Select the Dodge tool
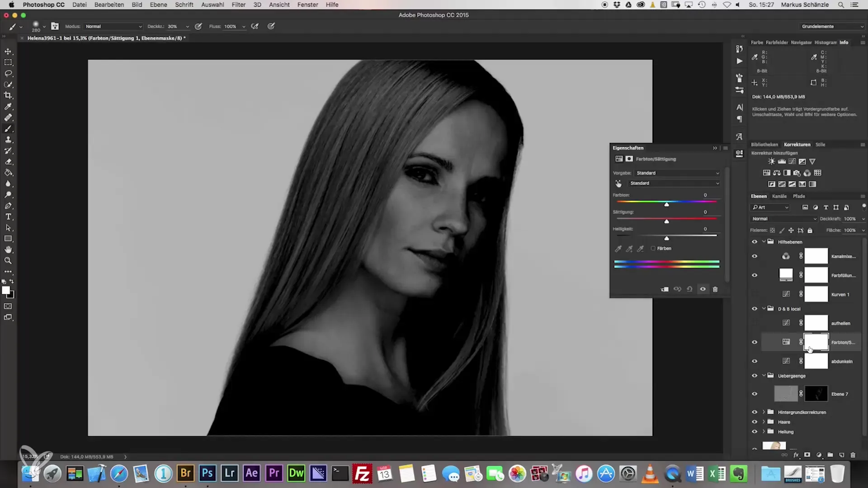The width and height of the screenshot is (868, 488). coord(8,195)
